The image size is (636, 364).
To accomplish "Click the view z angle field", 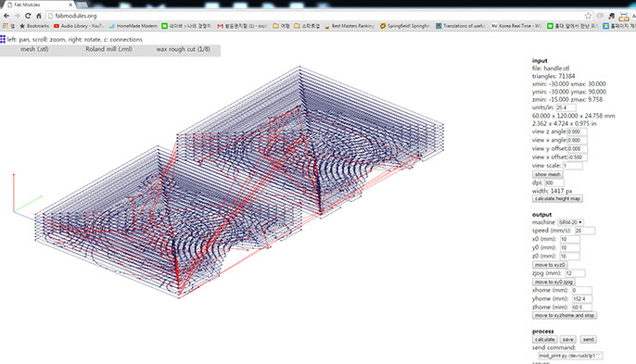I will pyautogui.click(x=577, y=132).
